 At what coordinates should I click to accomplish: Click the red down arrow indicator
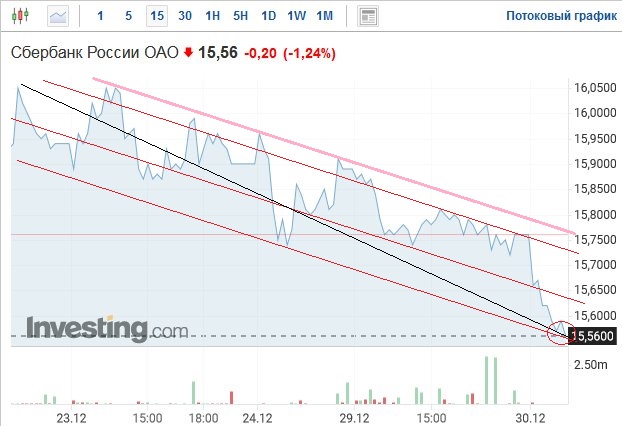(x=188, y=52)
